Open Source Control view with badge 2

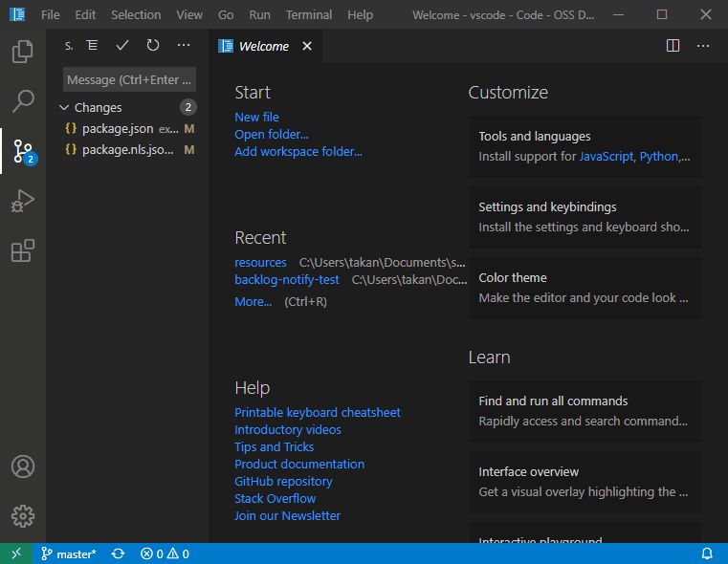pyautogui.click(x=23, y=151)
